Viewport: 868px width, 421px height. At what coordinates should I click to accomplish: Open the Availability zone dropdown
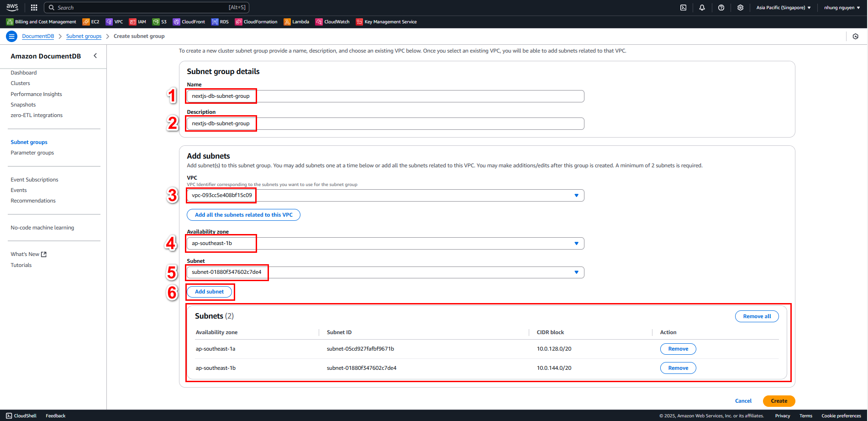click(x=385, y=244)
